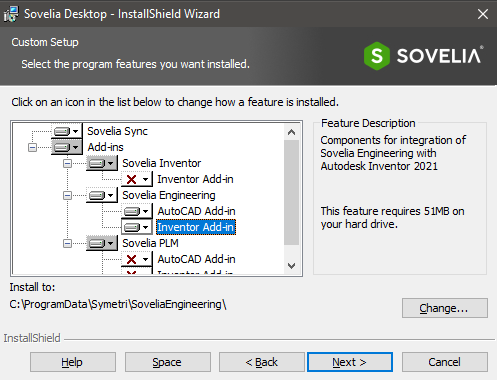Click the 'This feature requires 51MB' text
Screen dimensions: 497x380
point(392,218)
